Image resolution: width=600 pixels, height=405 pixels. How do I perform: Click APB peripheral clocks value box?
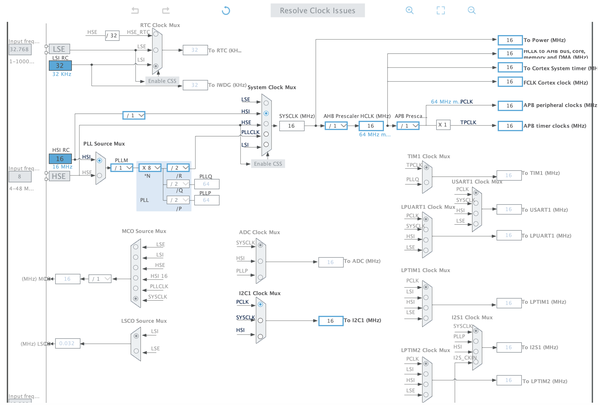click(x=510, y=106)
